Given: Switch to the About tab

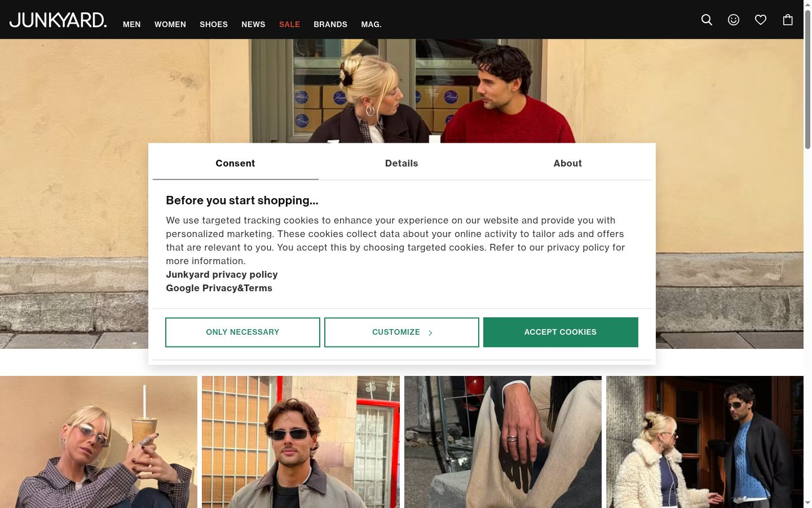Looking at the screenshot, I should (x=568, y=163).
